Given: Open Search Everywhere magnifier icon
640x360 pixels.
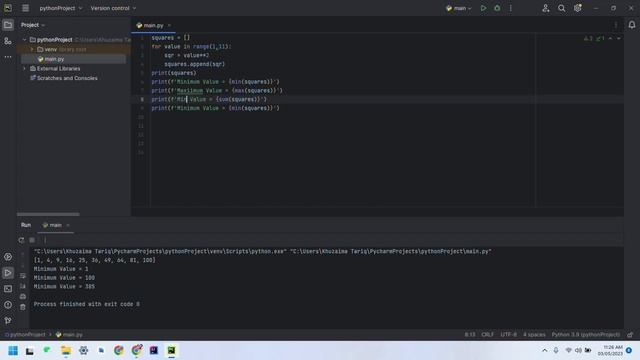Looking at the screenshot, I should coord(562,8).
